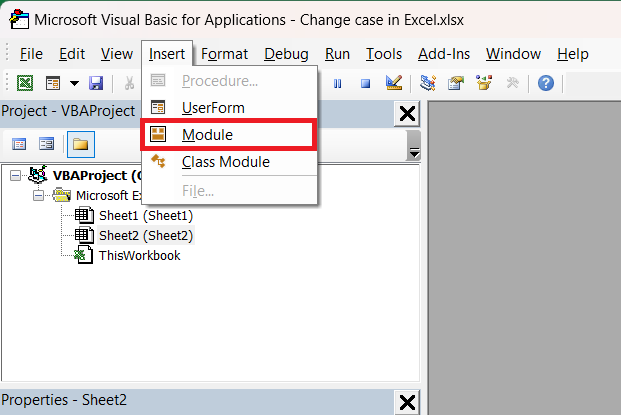Close the Properties - Sheet2 pane
This screenshot has height=415, width=621.
point(407,403)
